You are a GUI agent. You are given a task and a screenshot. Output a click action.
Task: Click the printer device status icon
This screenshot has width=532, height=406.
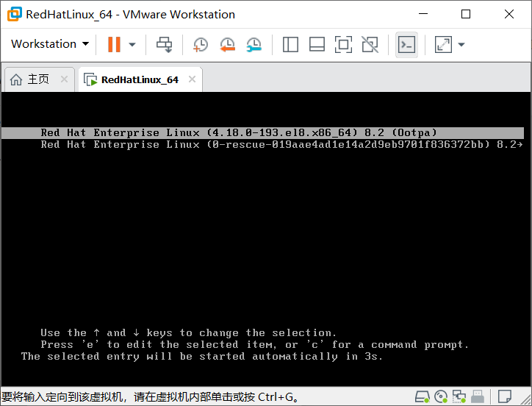[478, 396]
